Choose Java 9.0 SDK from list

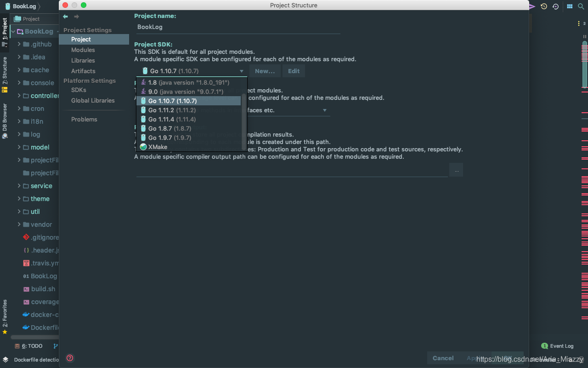189,92
